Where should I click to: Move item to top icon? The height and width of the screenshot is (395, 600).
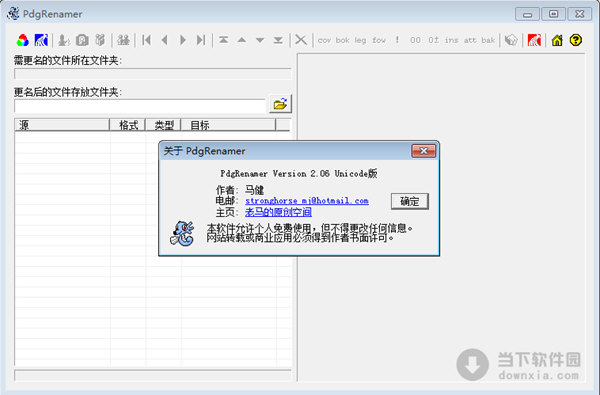223,40
